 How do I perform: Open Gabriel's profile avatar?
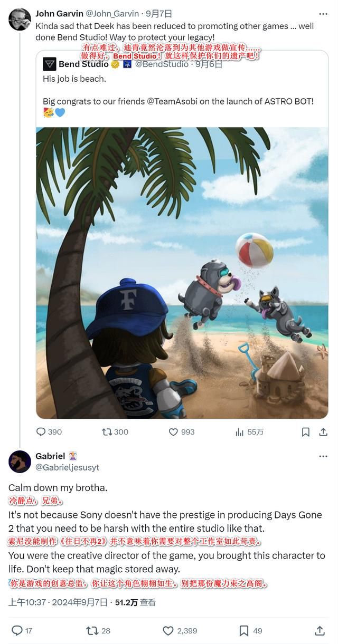point(20,462)
